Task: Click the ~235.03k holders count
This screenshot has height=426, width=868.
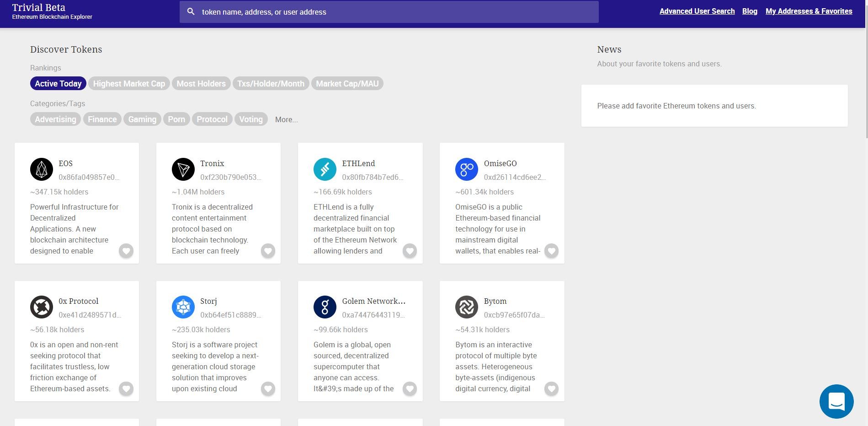Action: [x=201, y=329]
